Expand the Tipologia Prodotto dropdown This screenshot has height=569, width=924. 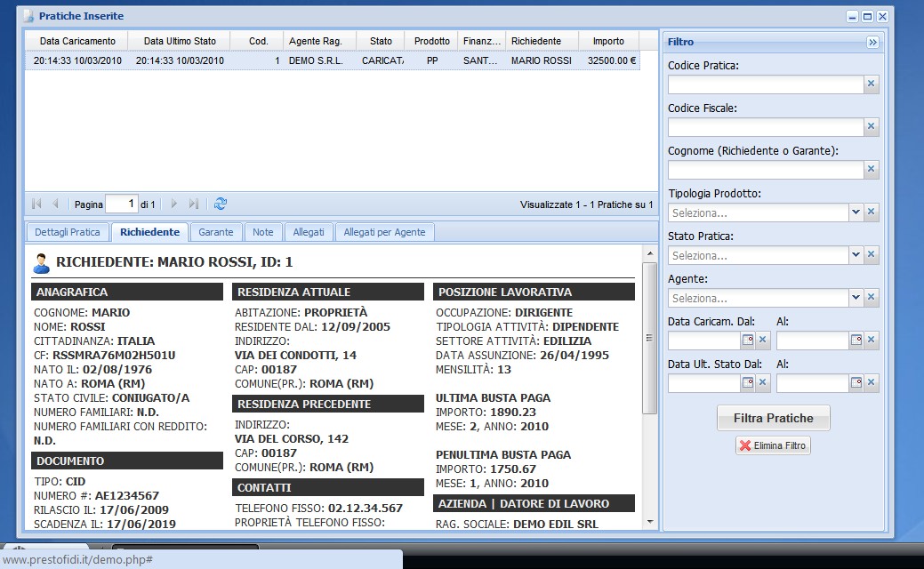coord(856,212)
